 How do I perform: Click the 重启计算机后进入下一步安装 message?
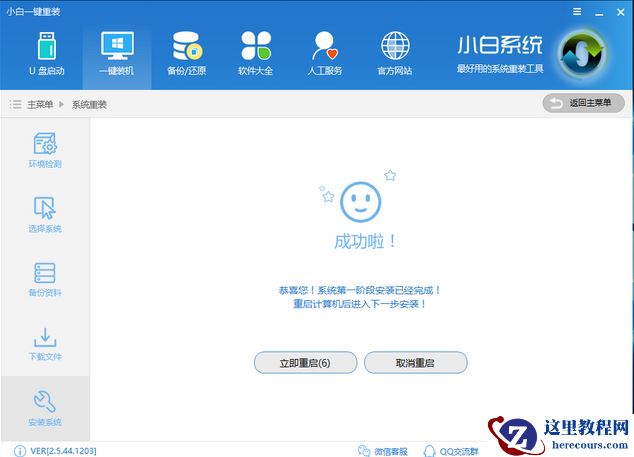(360, 304)
